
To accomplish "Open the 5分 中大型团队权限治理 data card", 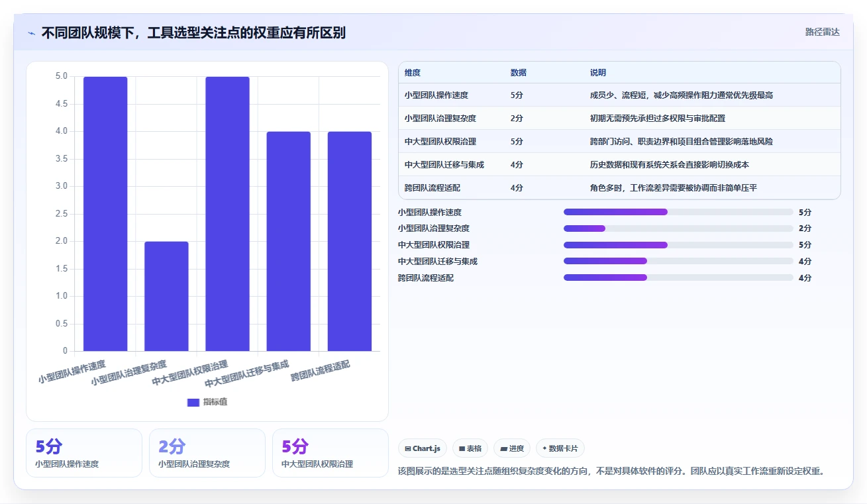I will click(331, 453).
